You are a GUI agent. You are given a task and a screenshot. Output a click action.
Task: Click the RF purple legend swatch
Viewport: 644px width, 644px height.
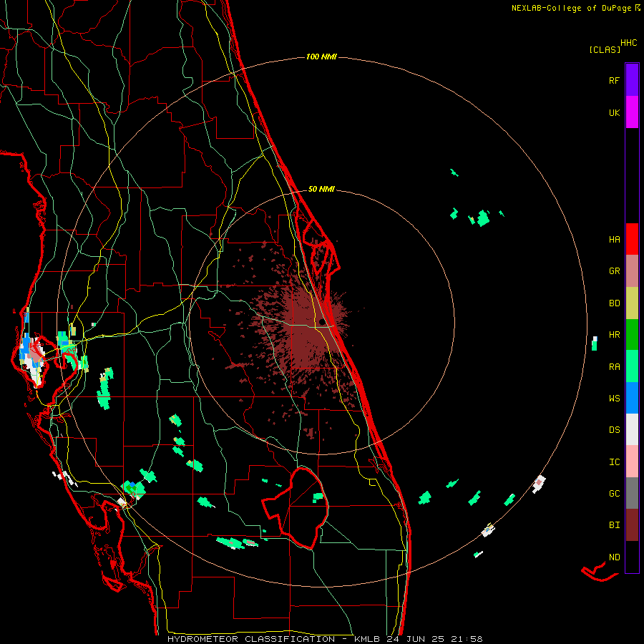pos(632,80)
